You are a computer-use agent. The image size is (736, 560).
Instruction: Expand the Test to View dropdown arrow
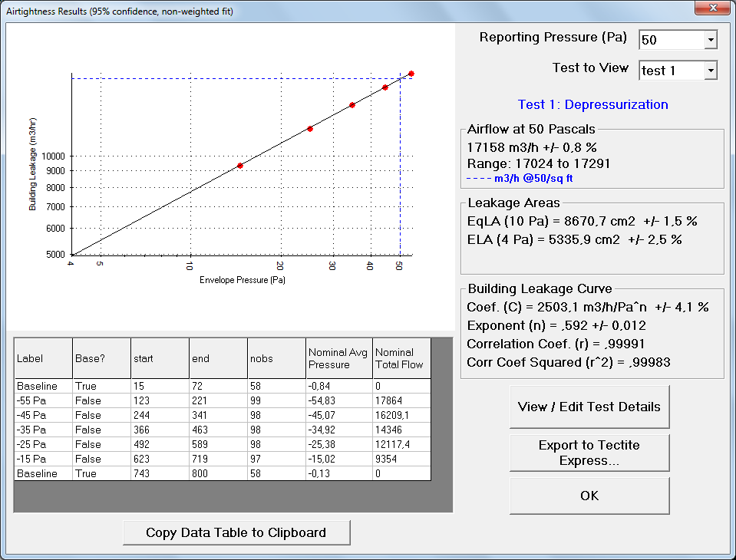click(x=710, y=71)
